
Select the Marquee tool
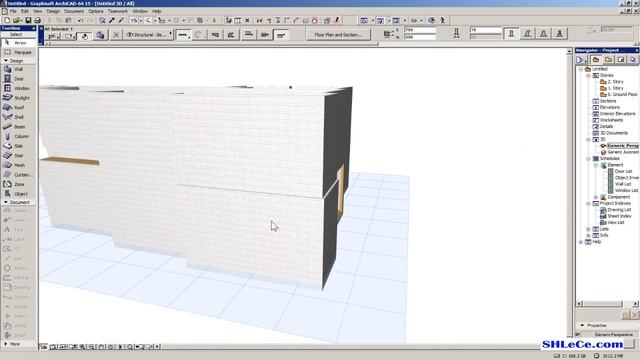[x=18, y=52]
